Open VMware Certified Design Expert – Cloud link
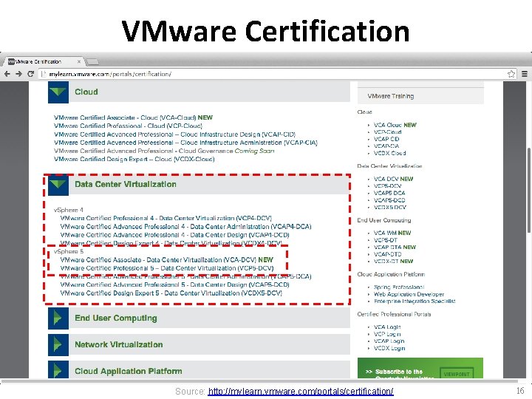The width and height of the screenshot is (532, 399). 134,159
